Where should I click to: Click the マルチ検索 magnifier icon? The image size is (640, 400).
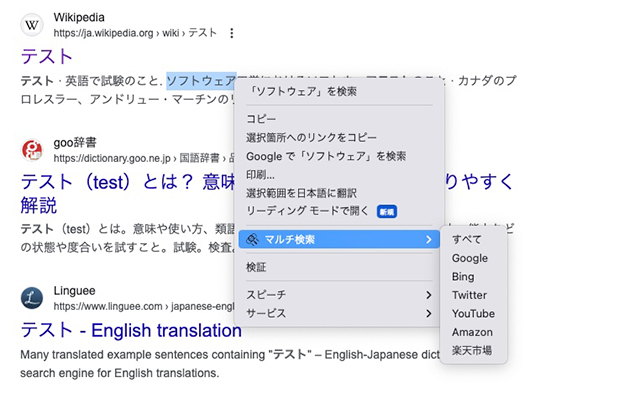point(253,240)
